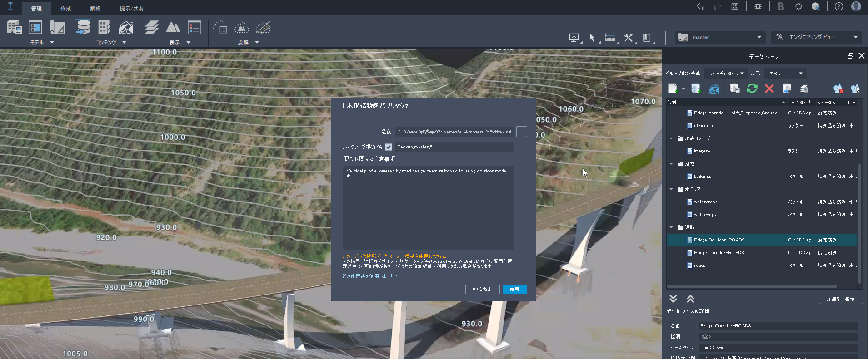Image resolution: width=868 pixels, height=359 pixels.
Task: Delete data source with red X icon
Action: (x=769, y=89)
